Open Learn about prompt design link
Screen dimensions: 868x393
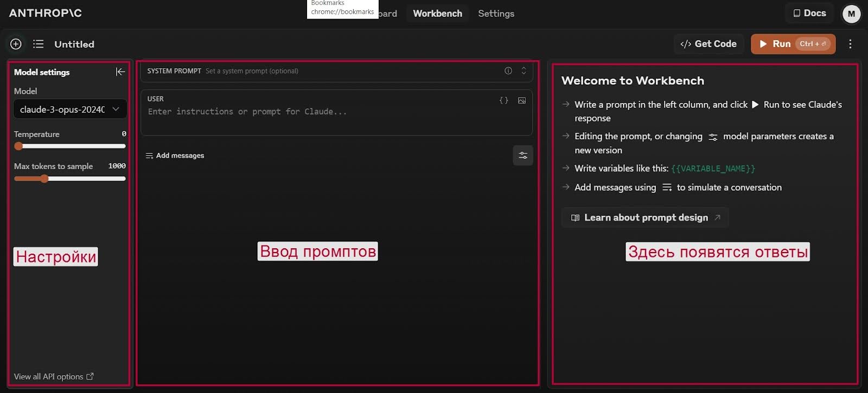click(646, 217)
